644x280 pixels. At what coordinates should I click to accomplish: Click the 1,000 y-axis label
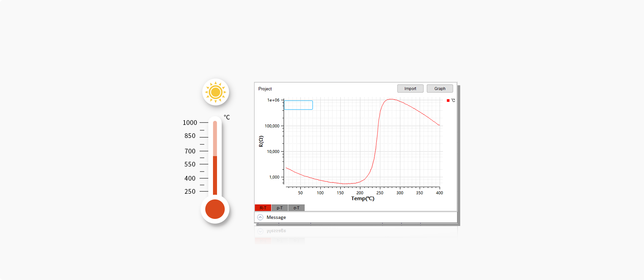(x=274, y=177)
